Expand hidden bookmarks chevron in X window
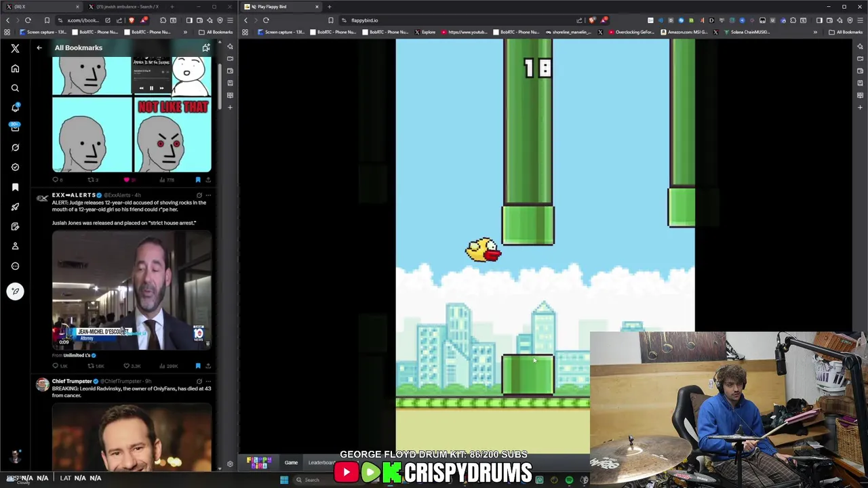The height and width of the screenshot is (488, 868). pos(184,32)
